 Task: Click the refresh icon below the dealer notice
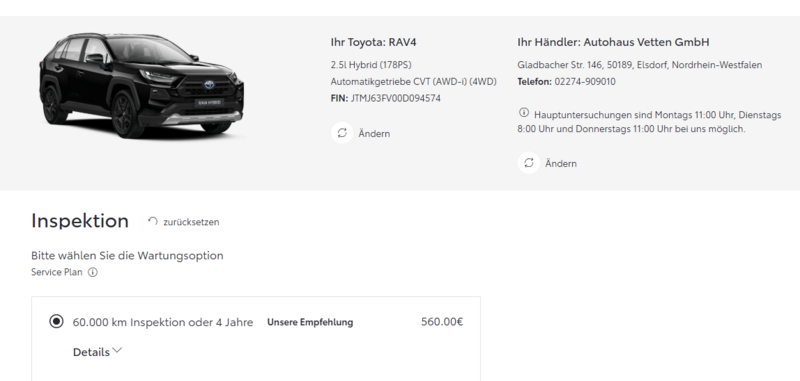pyautogui.click(x=529, y=163)
